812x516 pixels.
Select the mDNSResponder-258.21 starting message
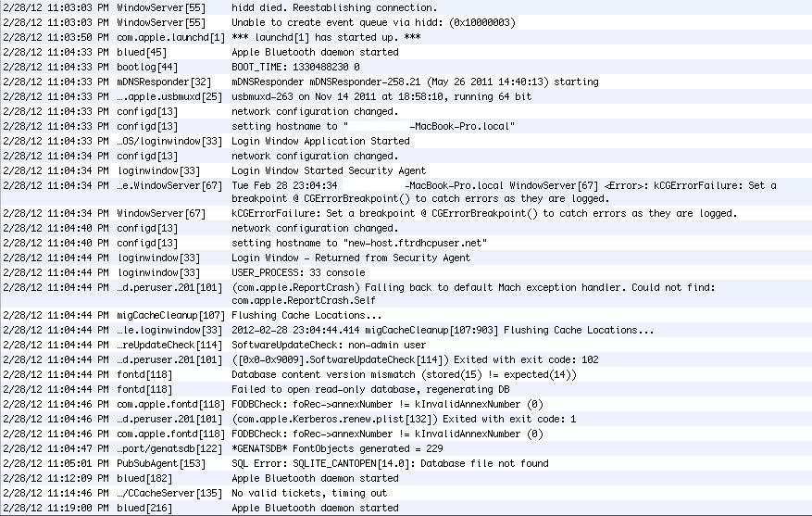(415, 82)
